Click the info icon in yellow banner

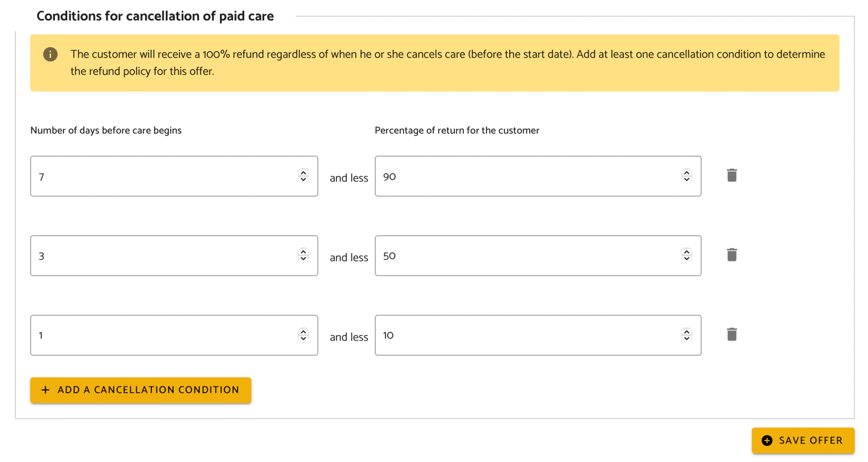click(50, 54)
